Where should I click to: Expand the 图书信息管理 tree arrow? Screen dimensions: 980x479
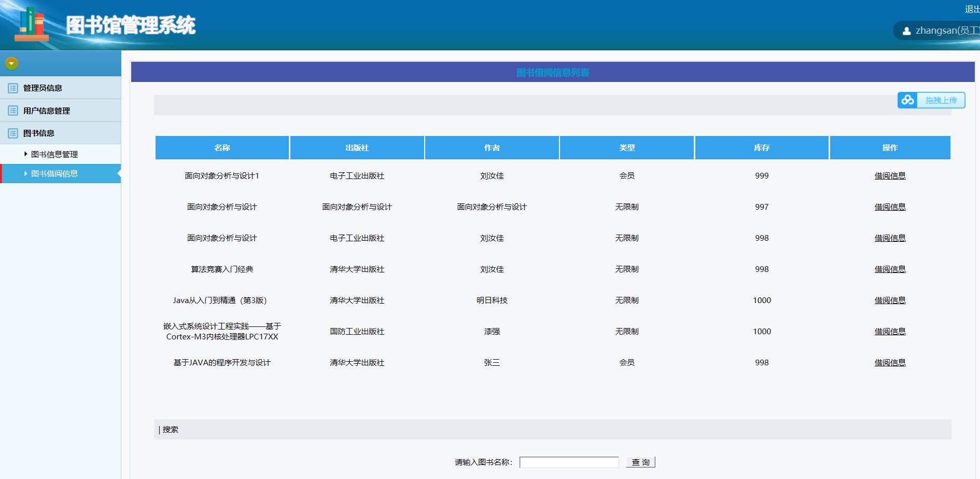coord(26,154)
